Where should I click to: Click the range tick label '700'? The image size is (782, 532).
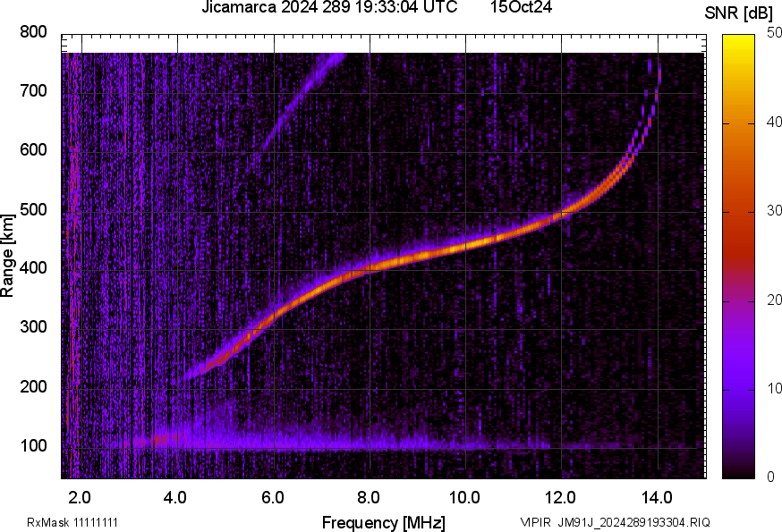pos(33,91)
